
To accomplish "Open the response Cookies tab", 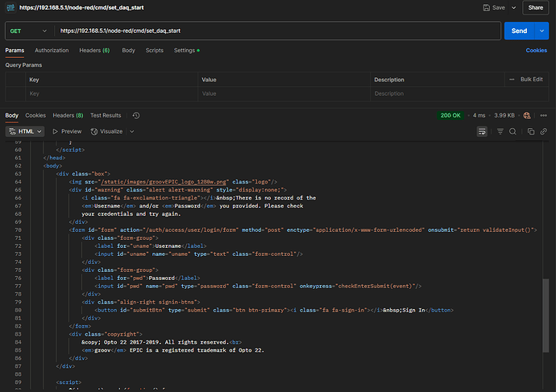I will tap(35, 115).
